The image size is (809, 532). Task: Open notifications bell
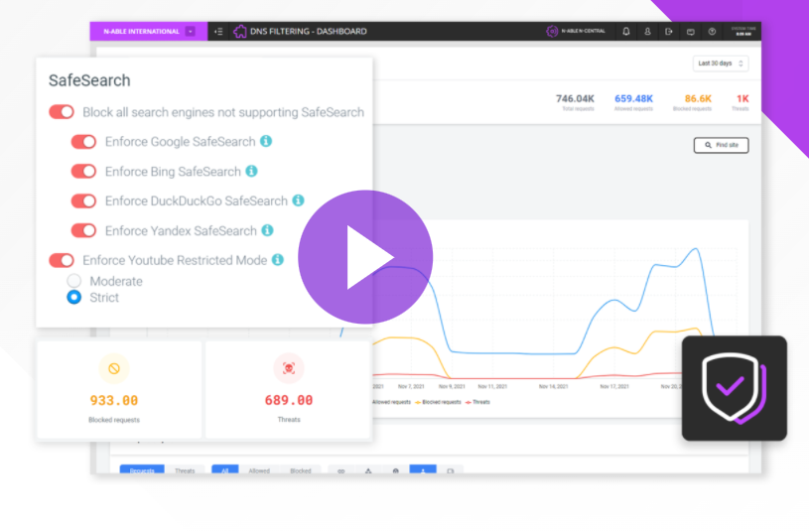click(625, 32)
